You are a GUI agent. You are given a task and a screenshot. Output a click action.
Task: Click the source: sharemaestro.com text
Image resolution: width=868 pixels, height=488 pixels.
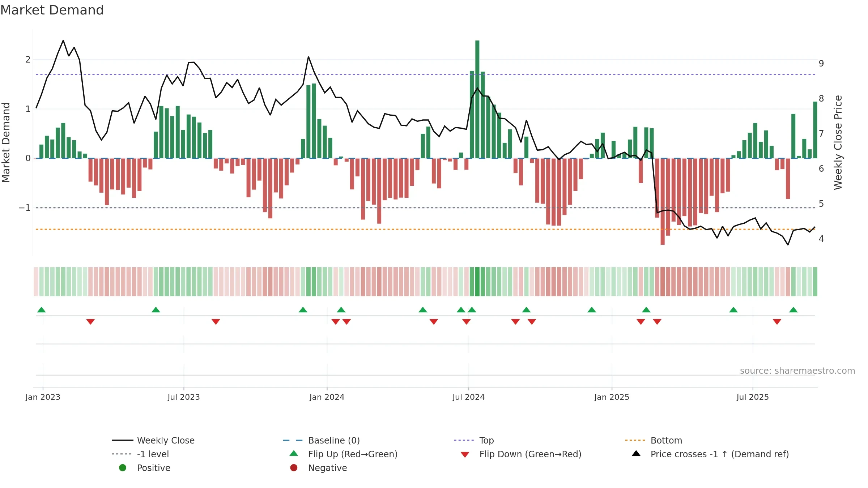[797, 371]
